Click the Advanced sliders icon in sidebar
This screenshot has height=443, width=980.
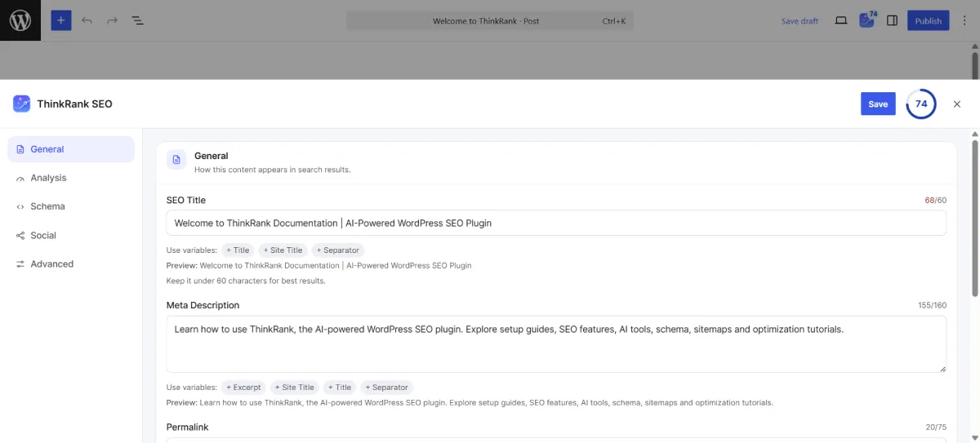tap(20, 264)
